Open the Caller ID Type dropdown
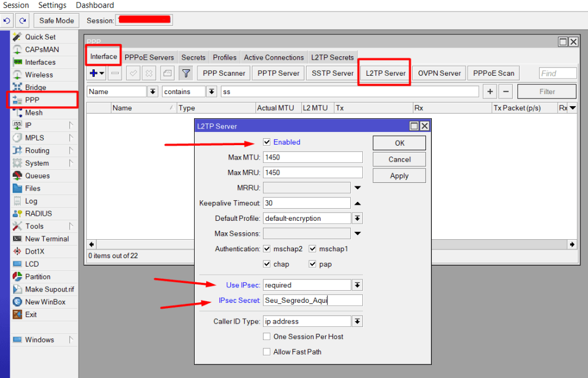 pyautogui.click(x=356, y=321)
